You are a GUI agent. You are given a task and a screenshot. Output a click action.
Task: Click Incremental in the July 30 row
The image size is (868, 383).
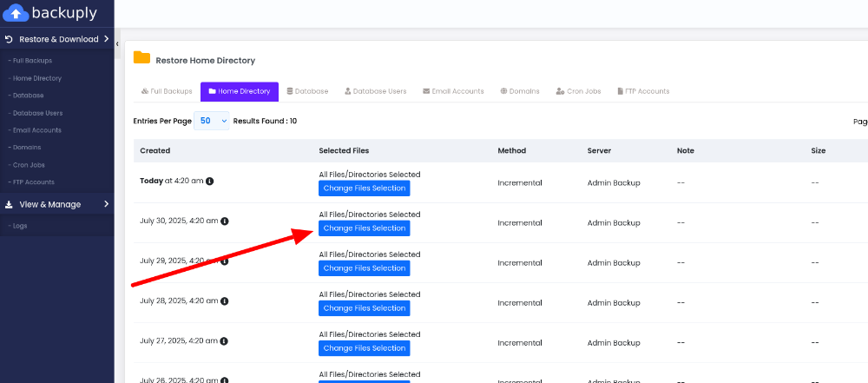[520, 223]
